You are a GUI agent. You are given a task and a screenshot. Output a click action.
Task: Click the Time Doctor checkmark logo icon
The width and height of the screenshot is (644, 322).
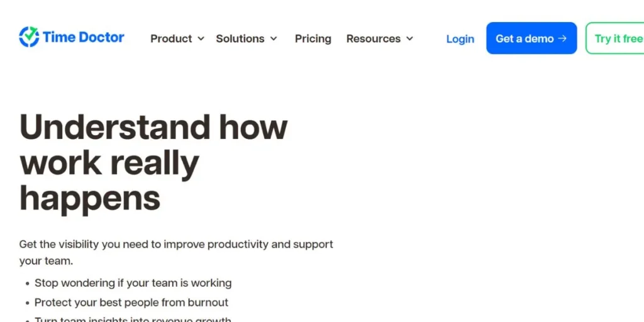(x=29, y=37)
